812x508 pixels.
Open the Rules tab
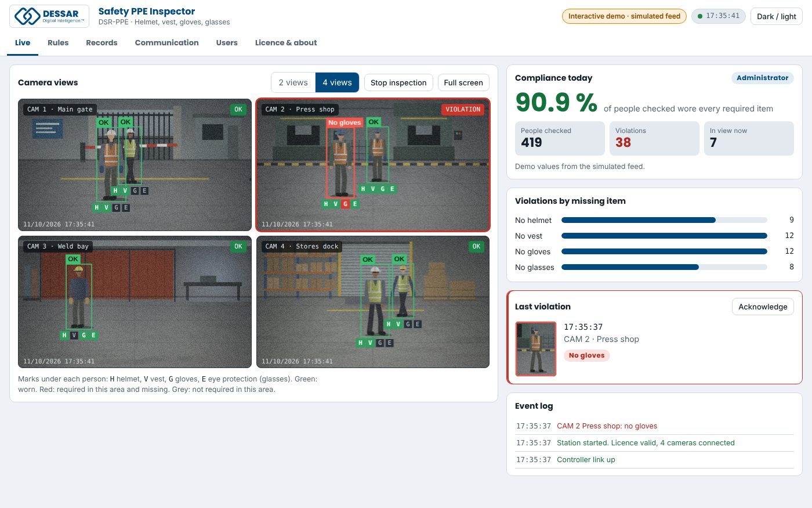[x=58, y=43]
